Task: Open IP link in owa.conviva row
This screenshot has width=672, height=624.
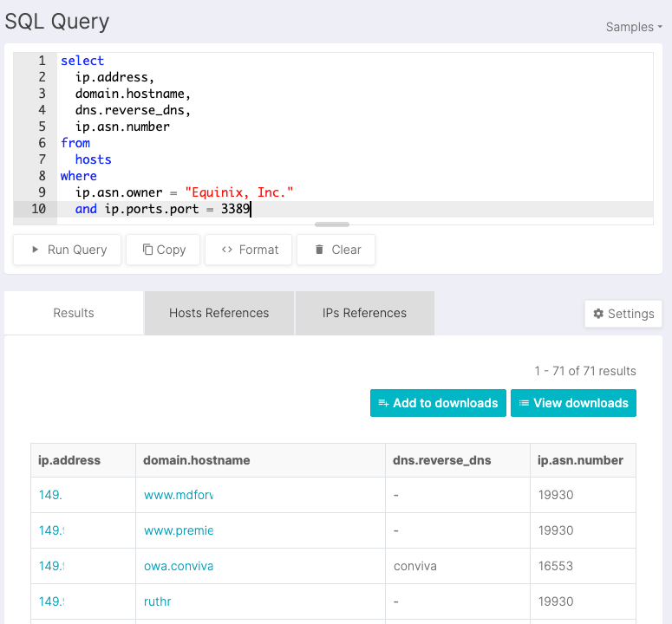Action: click(51, 566)
